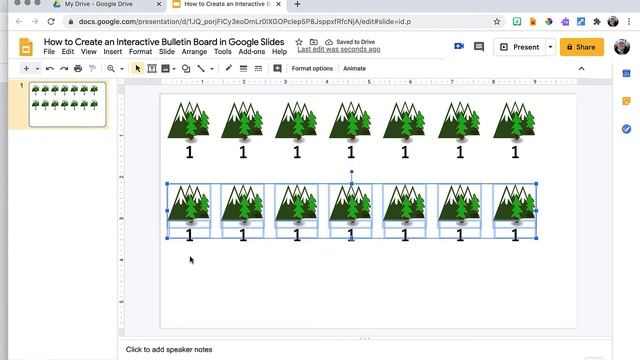640x360 pixels.
Task: Star the presentation
Action: pos(299,42)
